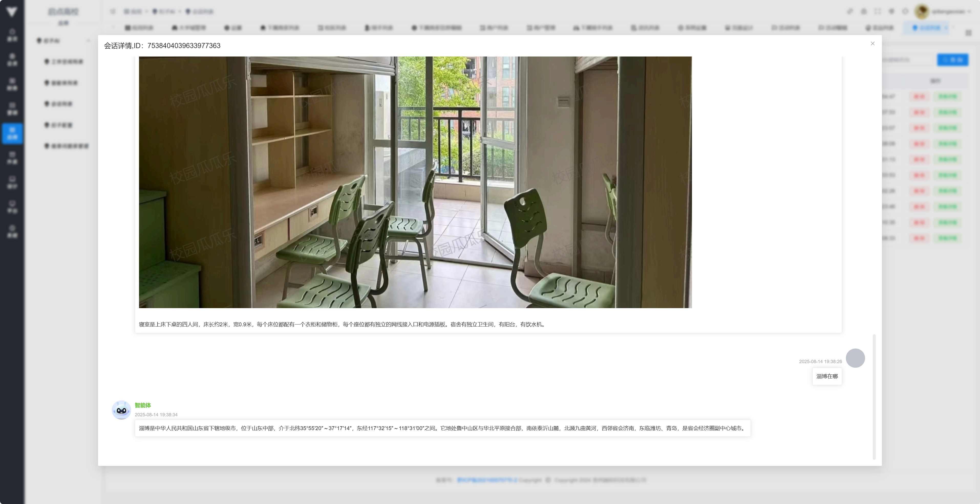This screenshot has width=980, height=504.
Task: Click the blue button above the table
Action: 952,60
